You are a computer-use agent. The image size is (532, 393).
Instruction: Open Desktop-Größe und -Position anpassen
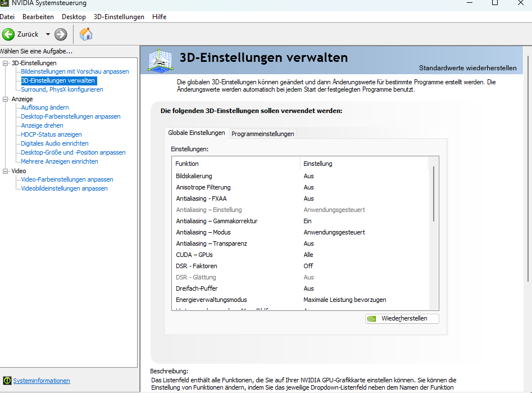coord(73,152)
